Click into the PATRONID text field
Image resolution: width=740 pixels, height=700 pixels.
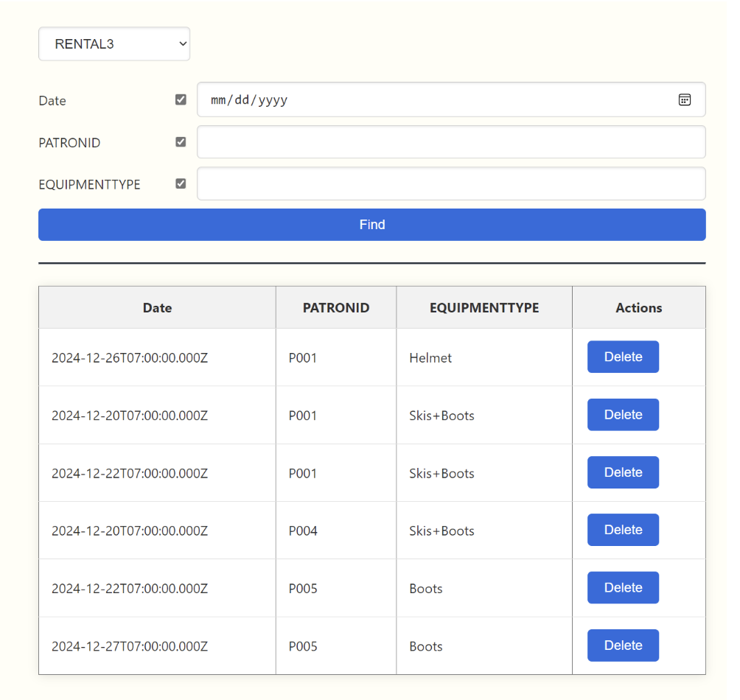pyautogui.click(x=450, y=142)
